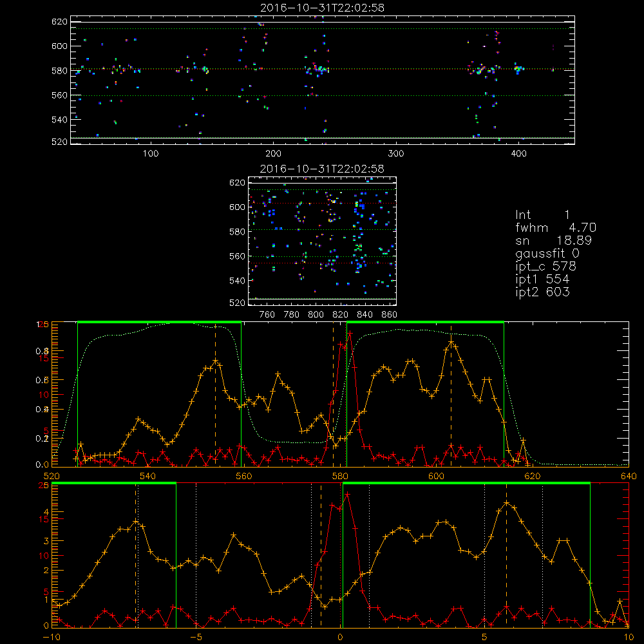Viewport: 644px width, 644px height.
Task: Click y-axis label 600 in middle plot
Action: click(x=237, y=207)
